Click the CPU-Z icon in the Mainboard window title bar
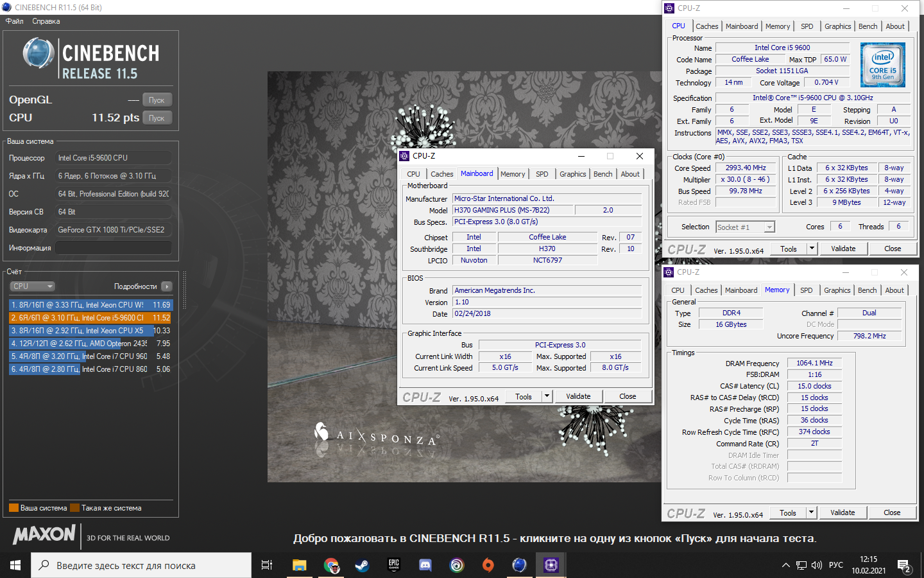The image size is (924, 578). click(404, 156)
